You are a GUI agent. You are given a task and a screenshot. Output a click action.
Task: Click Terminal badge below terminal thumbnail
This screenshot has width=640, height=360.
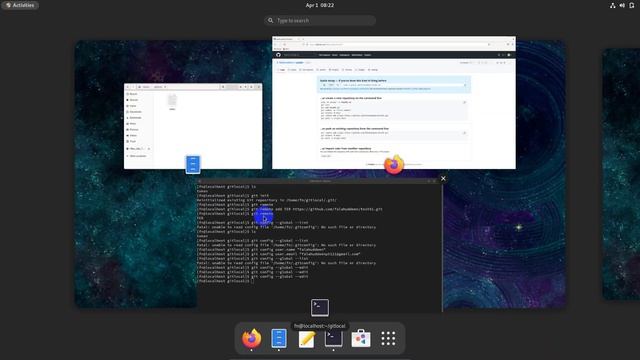point(320,308)
